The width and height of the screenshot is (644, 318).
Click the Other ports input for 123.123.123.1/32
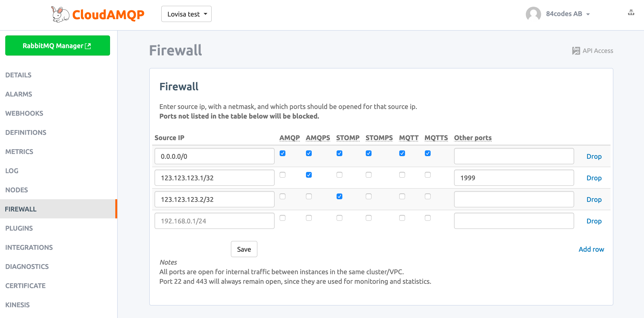514,177
